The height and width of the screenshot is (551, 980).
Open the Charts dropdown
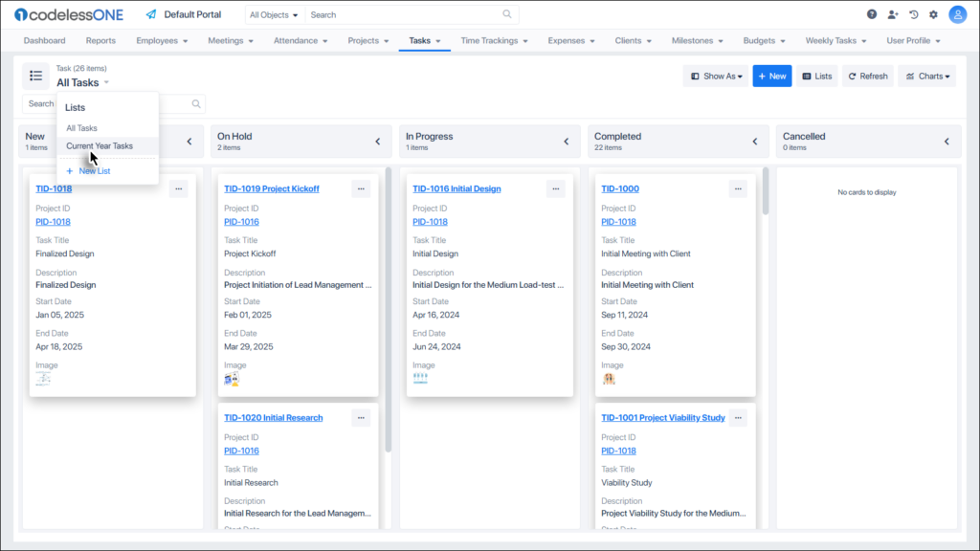coord(928,77)
